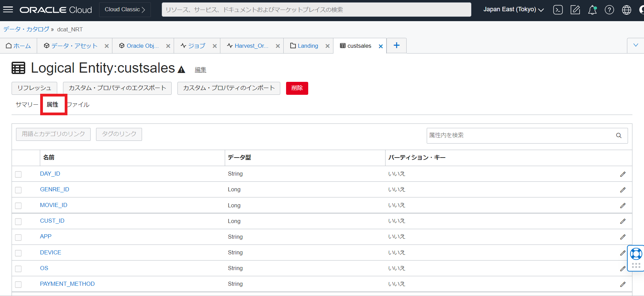The height and width of the screenshot is (296, 644).
Task: Open the Cloud Classic selector
Action: [x=125, y=10]
